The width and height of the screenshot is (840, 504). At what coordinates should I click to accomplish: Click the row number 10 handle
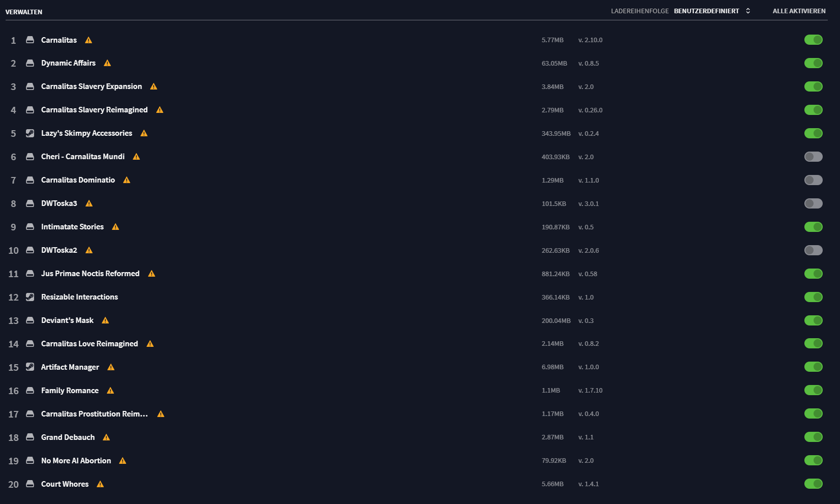[13, 251]
